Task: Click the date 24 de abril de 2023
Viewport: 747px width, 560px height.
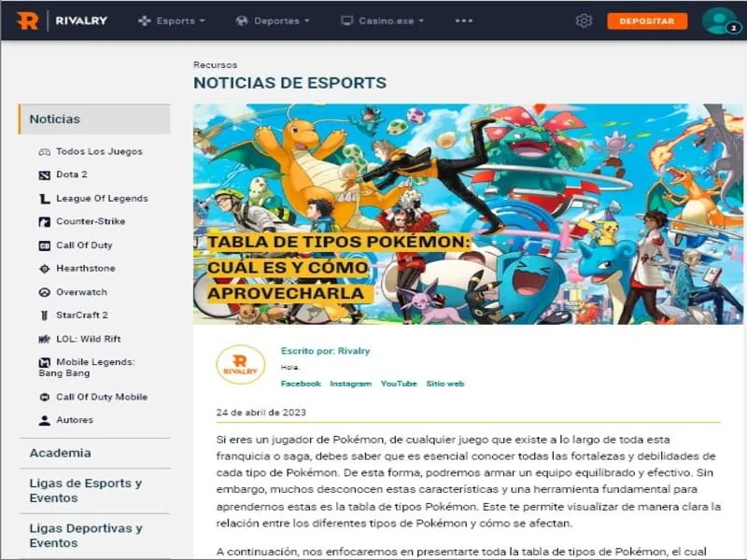Action: click(x=261, y=413)
